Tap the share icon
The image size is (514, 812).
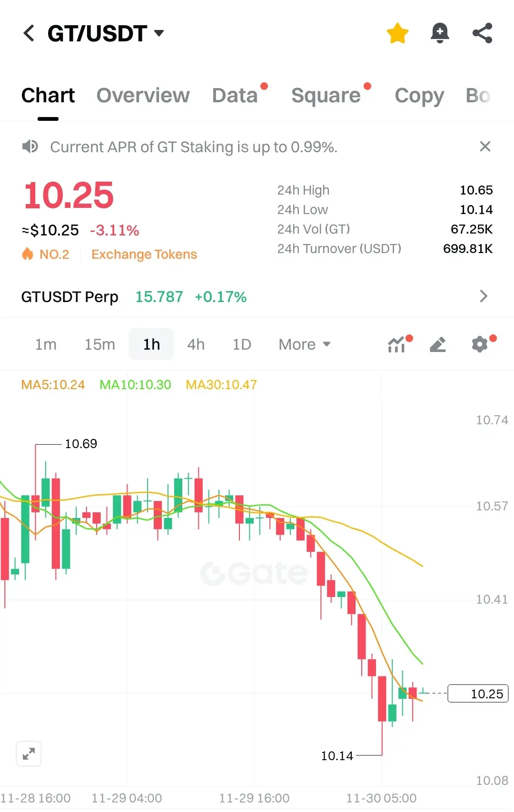[482, 33]
